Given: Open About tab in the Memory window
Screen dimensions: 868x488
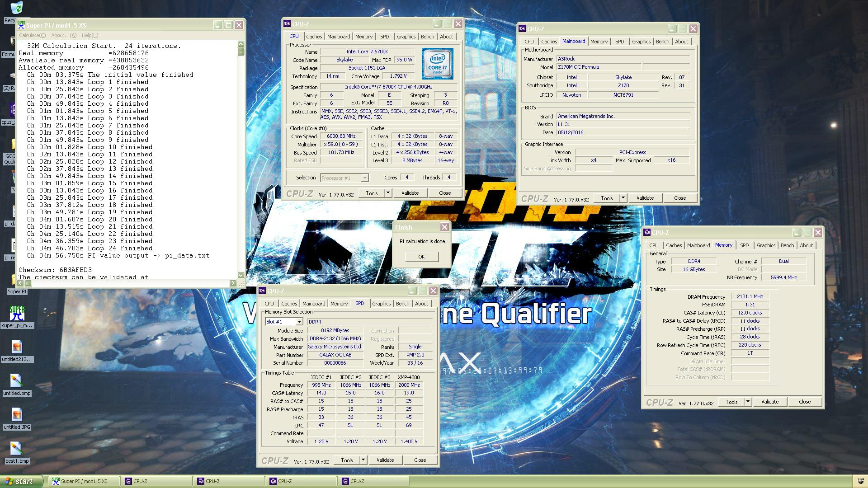Looking at the screenshot, I should pos(806,245).
